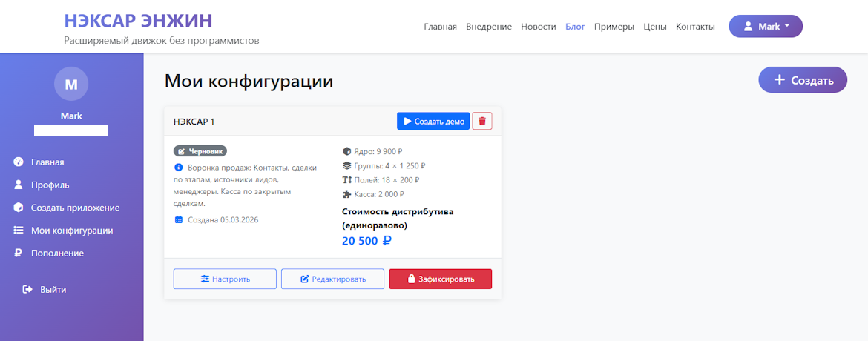Viewport: 868px width, 341px height.
Task: Click the puzzle icon beside Касса price
Action: tap(347, 194)
